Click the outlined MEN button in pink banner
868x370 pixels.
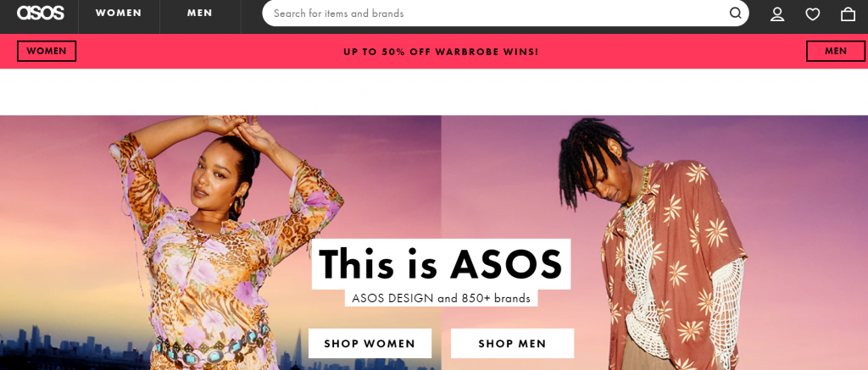(x=835, y=52)
